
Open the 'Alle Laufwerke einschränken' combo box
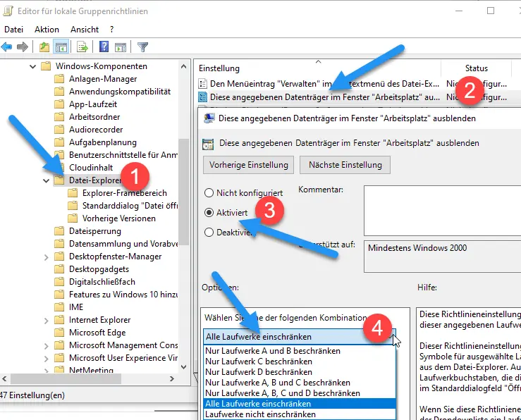click(x=299, y=337)
